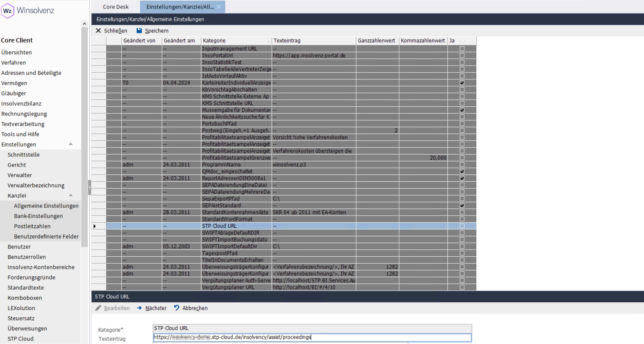Image resolution: width=644 pixels, height=344 pixels.
Task: Uncheck the Ja checkbox for QMdoc_eingeschaltet
Action: point(462,171)
